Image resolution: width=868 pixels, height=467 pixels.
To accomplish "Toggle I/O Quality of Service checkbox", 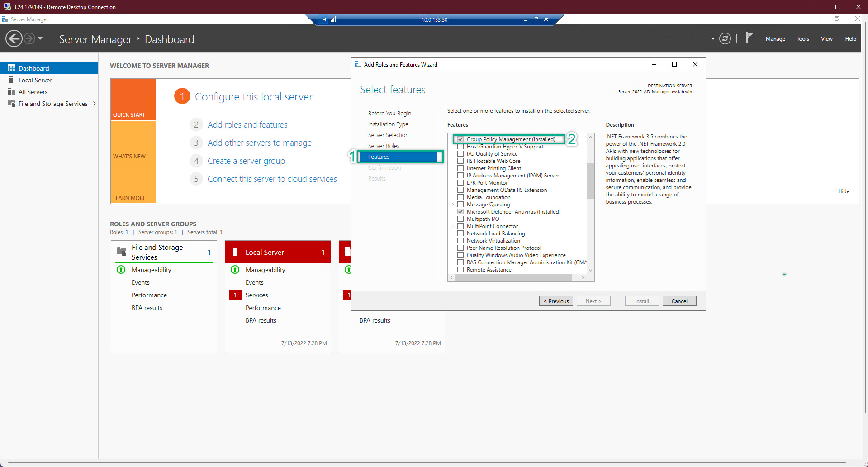I will click(x=460, y=154).
